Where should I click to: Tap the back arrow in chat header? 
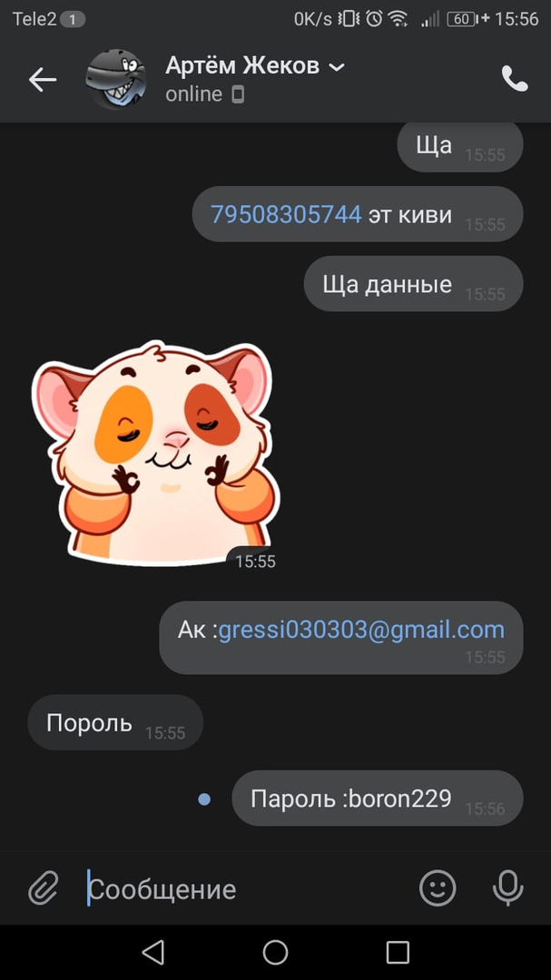click(43, 79)
